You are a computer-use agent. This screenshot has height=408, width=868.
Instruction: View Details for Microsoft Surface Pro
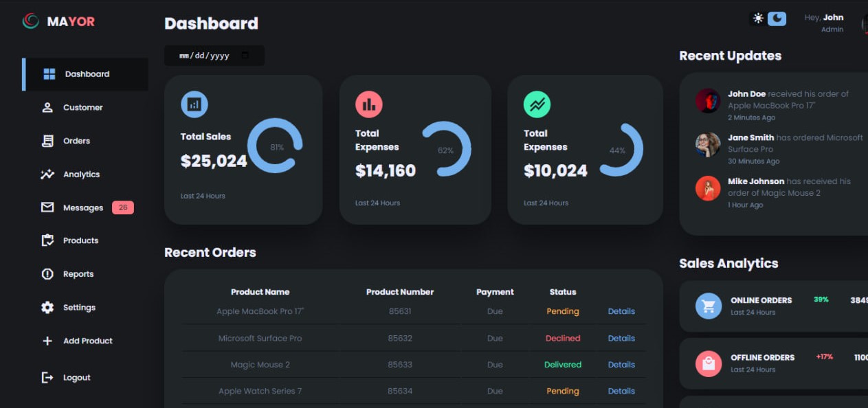coord(621,338)
